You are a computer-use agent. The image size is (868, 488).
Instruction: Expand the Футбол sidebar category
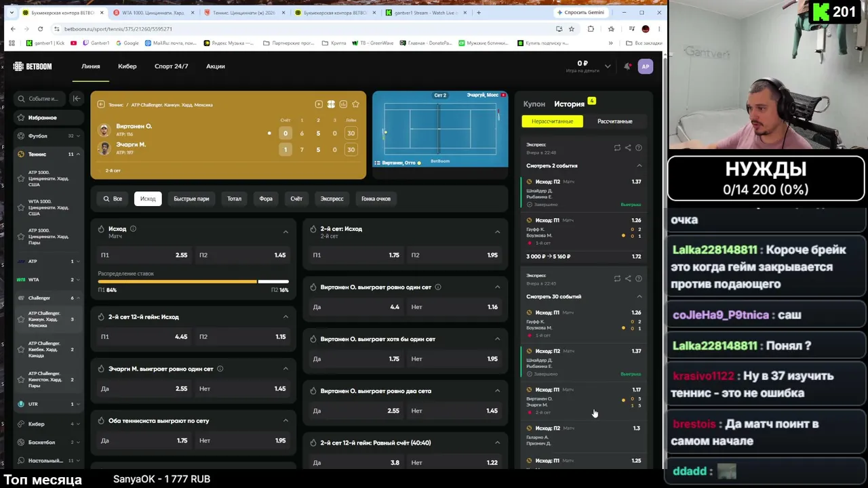tap(47, 136)
